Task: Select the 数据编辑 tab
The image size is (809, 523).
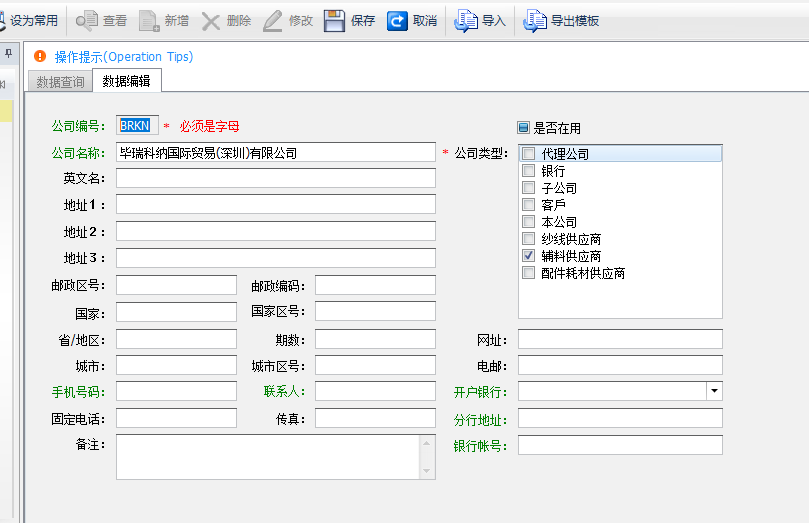Action: 126,80
